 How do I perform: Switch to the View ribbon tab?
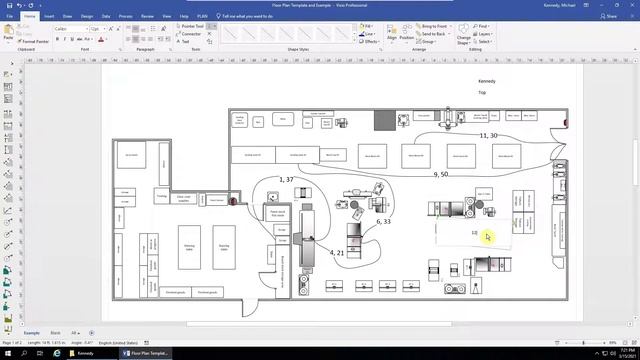(x=167, y=16)
